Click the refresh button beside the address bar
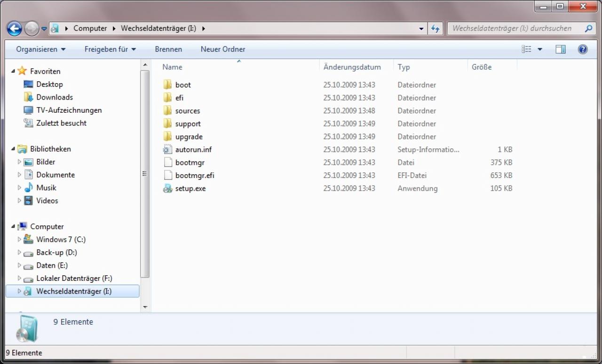Image resolution: width=602 pixels, height=364 pixels. click(x=435, y=28)
